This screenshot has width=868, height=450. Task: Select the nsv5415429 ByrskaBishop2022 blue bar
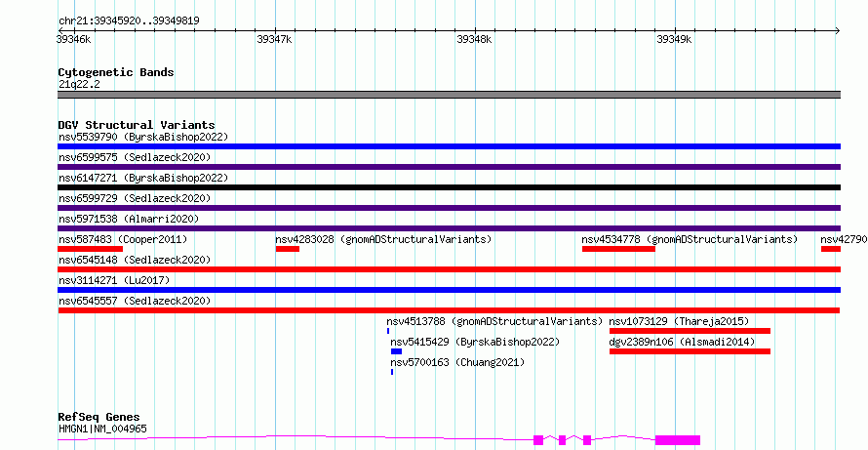pyautogui.click(x=396, y=351)
